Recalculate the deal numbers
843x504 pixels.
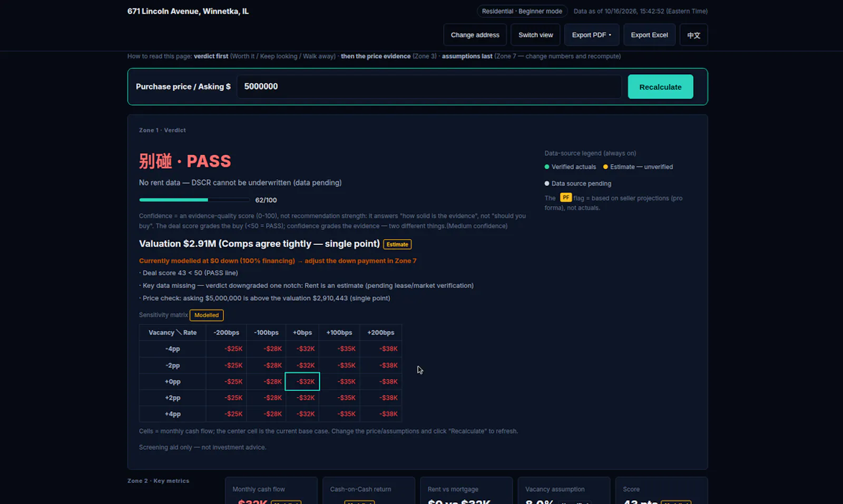click(x=660, y=87)
